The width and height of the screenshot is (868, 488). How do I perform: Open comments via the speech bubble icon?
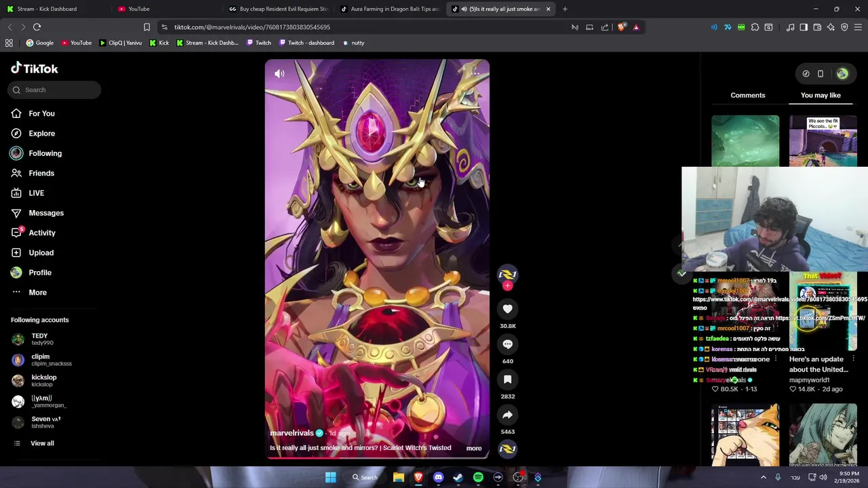pyautogui.click(x=507, y=344)
